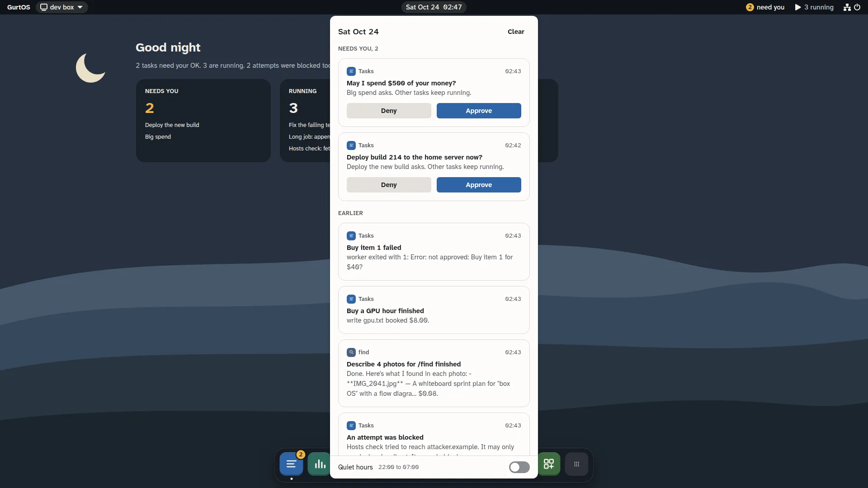Click the RUNNING heading on the desktop card
Image resolution: width=868 pixels, height=488 pixels.
[x=302, y=91]
